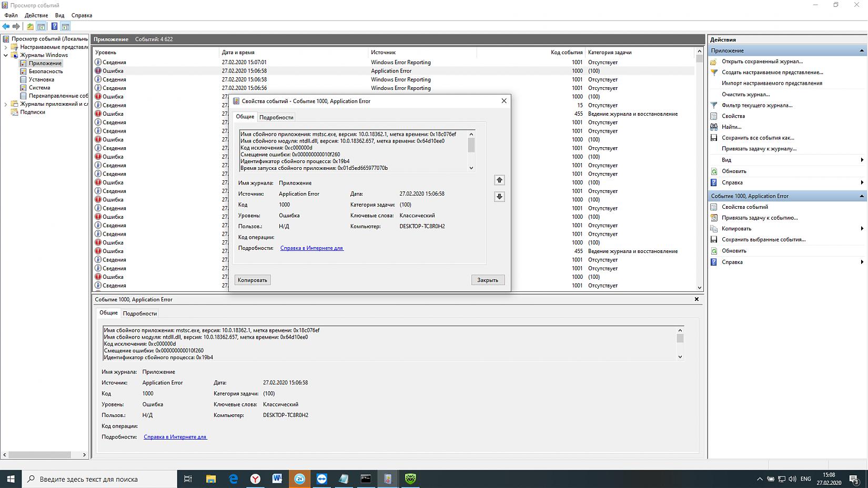Click the save all events icon
Viewport: 868px width, 488px height.
[714, 138]
